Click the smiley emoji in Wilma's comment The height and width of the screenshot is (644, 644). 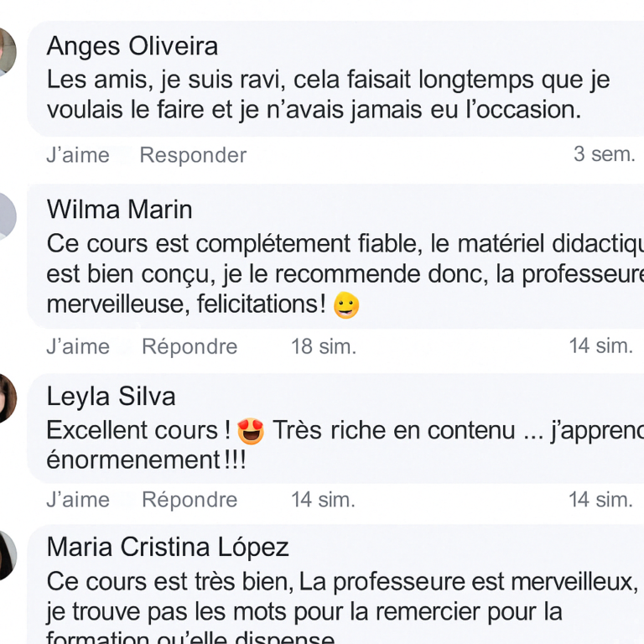coord(346,305)
